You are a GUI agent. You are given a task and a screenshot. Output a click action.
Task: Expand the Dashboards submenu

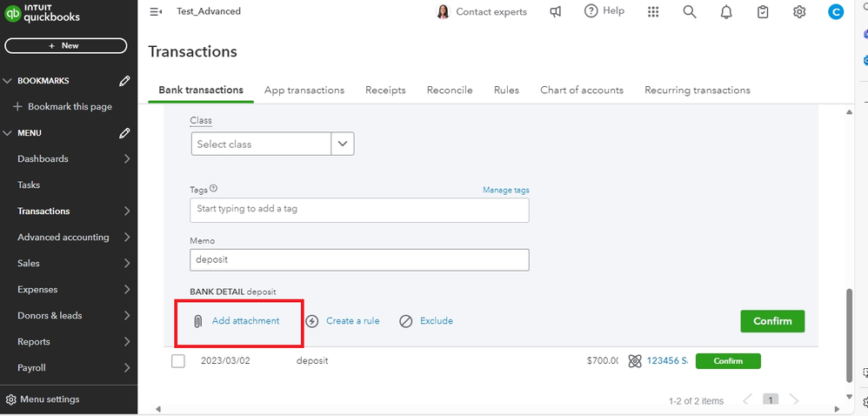tap(127, 159)
